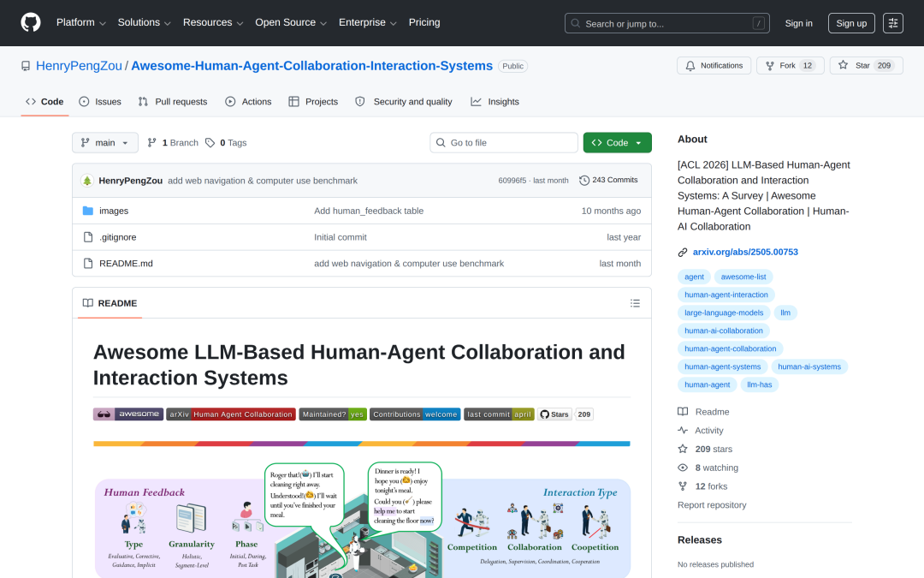Open the Pricing page
The width and height of the screenshot is (924, 578).
(x=424, y=22)
